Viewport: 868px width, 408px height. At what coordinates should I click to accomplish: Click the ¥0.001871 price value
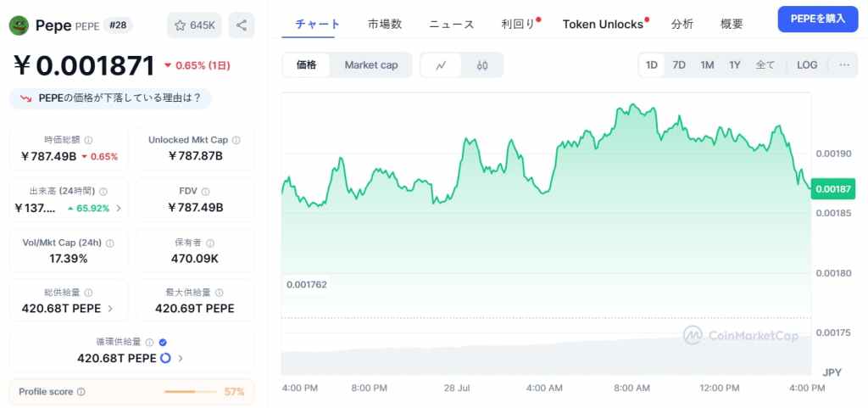[85, 66]
